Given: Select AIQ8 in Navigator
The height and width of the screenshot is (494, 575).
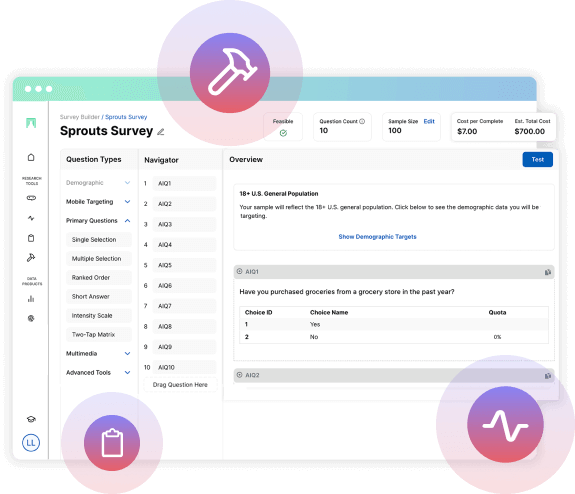Looking at the screenshot, I should (184, 326).
